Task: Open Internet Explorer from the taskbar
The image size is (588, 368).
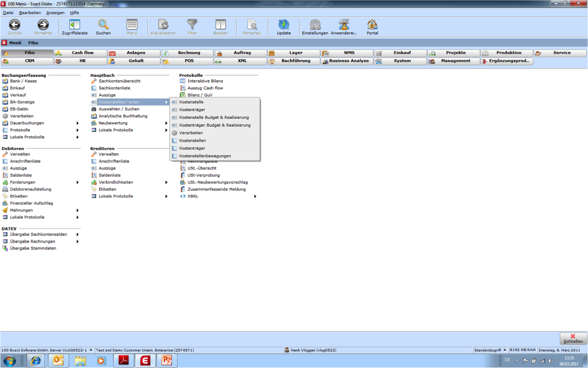Action: (x=36, y=360)
